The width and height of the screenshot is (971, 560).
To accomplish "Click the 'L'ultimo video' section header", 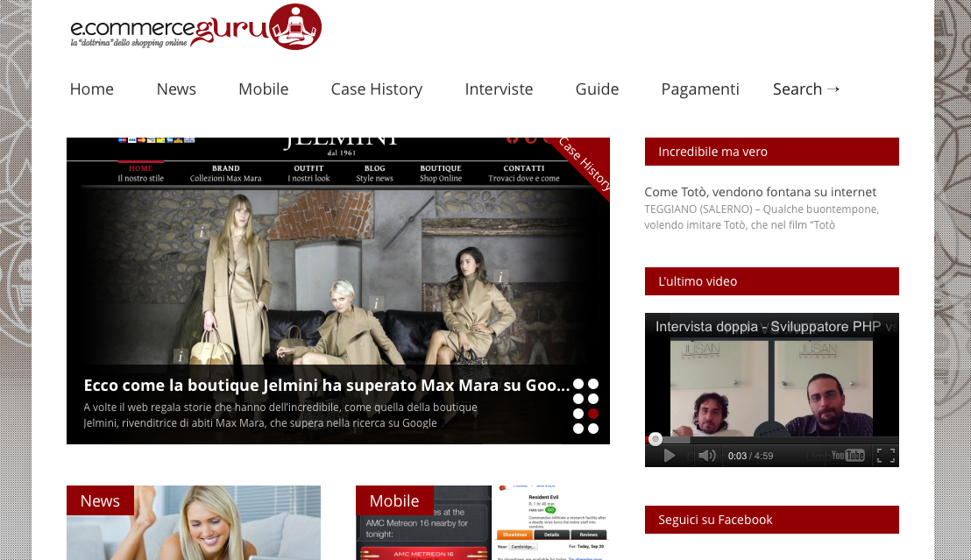I will (771, 281).
